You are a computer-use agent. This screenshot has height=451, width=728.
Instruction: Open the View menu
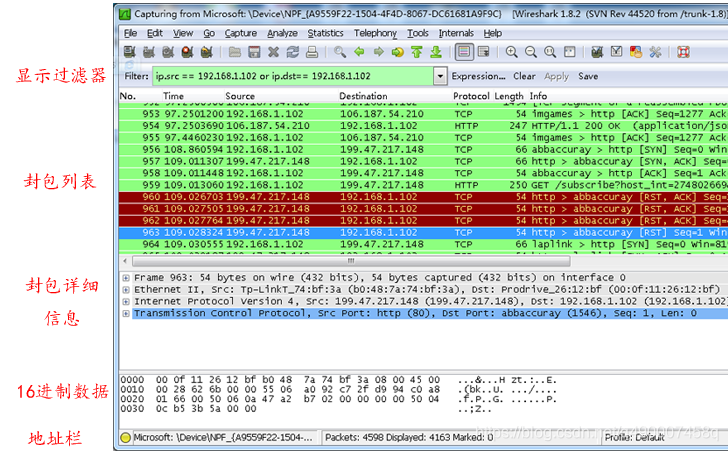click(183, 33)
